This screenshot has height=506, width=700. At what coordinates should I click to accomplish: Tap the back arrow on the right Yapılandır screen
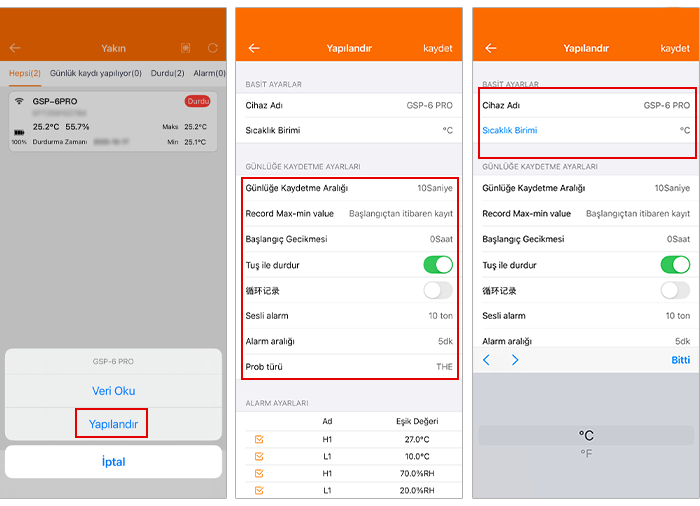490,48
